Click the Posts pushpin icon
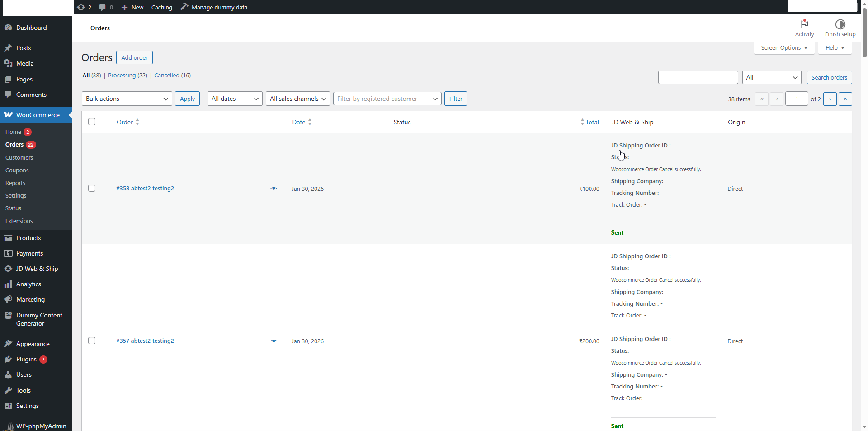The width and height of the screenshot is (868, 431). [x=8, y=48]
